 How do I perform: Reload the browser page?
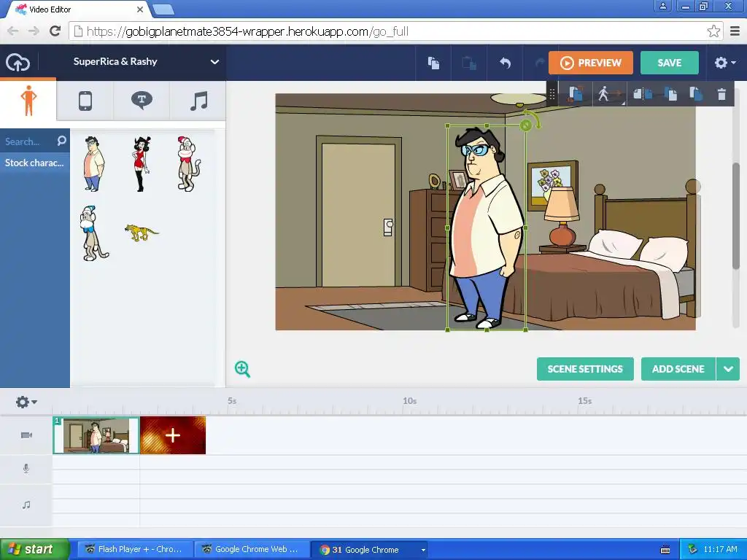pos(55,31)
